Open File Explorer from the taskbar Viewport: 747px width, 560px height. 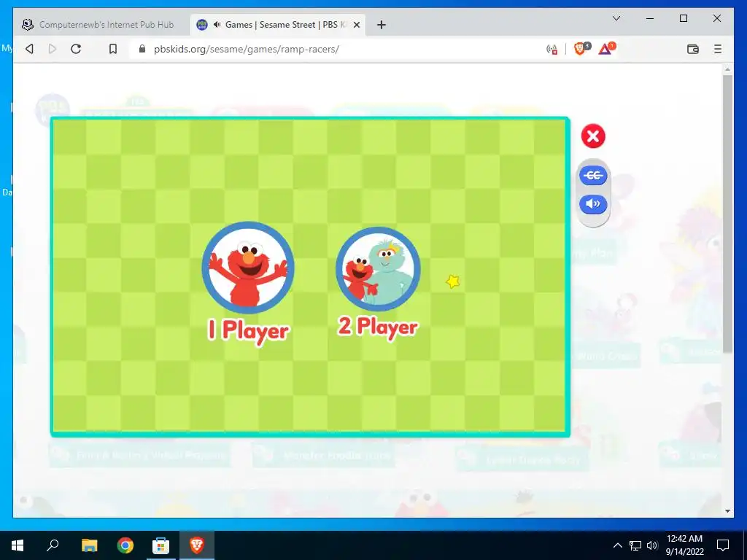coord(89,545)
